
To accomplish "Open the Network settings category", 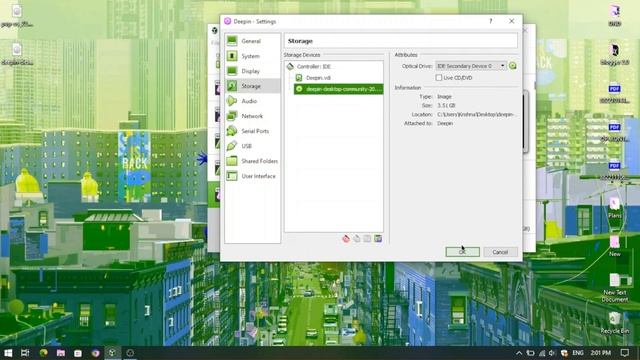I will [x=252, y=116].
